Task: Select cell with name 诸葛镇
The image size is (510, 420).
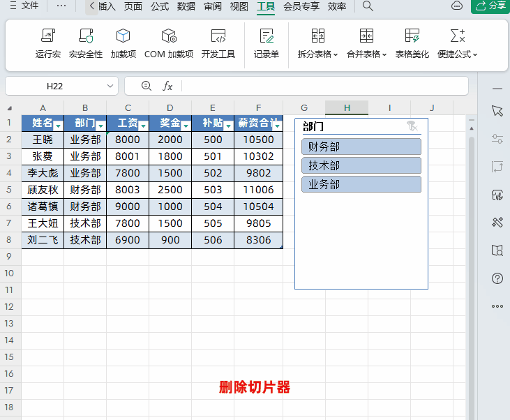Action: click(x=43, y=207)
